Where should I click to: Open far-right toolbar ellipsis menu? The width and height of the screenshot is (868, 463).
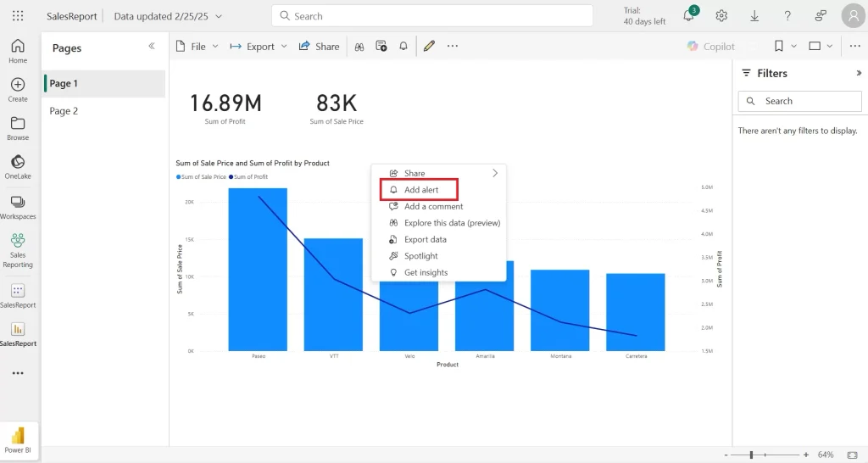854,47
